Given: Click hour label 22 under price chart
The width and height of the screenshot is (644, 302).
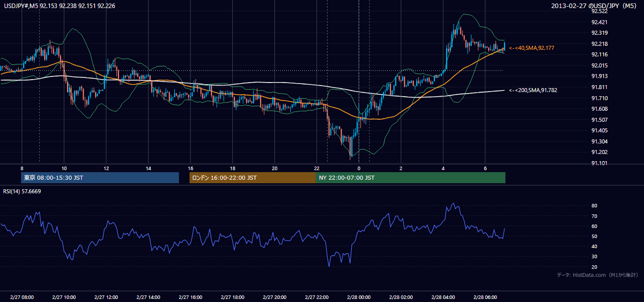Looking at the screenshot, I should [x=316, y=168].
